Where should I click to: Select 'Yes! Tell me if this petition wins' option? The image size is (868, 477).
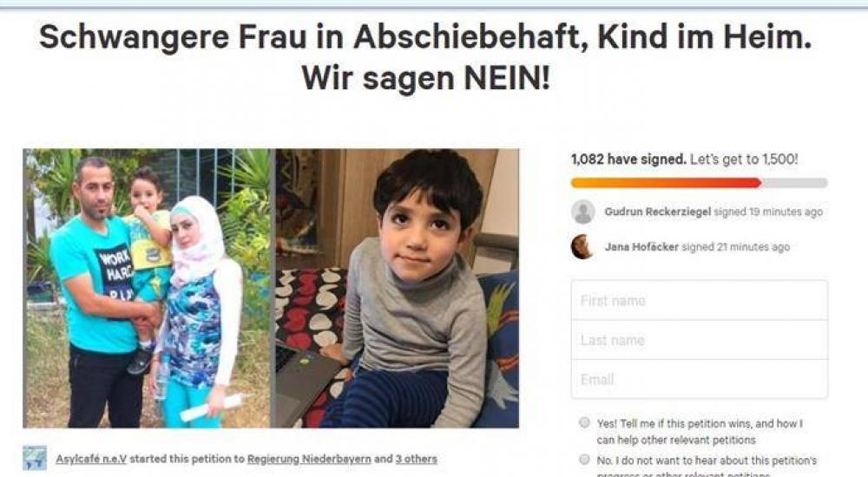point(584,422)
